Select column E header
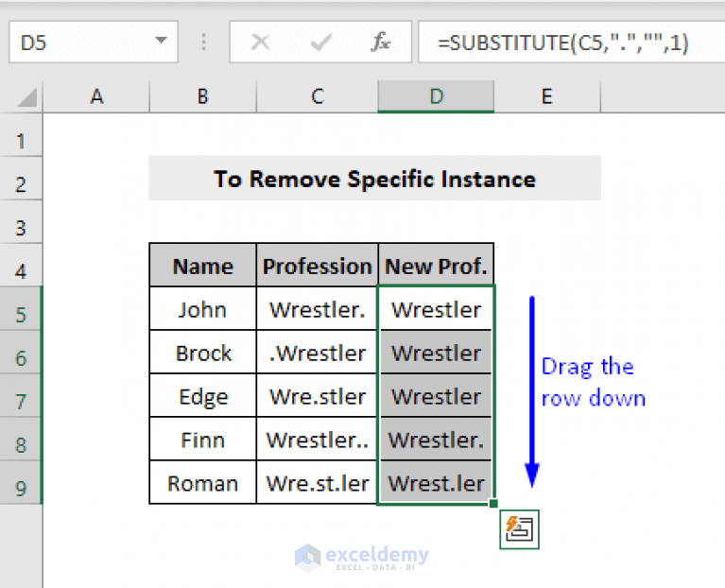The width and height of the screenshot is (725, 588). tap(547, 96)
